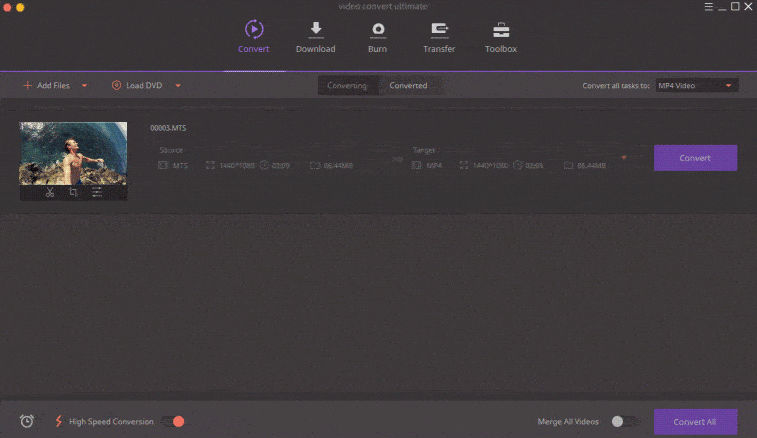The height and width of the screenshot is (438, 757).
Task: Expand the Add Files dropdown arrow
Action: [x=84, y=86]
